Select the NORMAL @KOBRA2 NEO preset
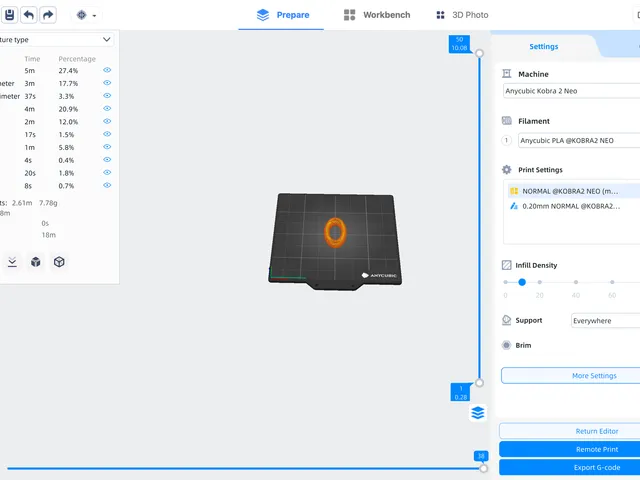640x480 pixels. [x=574, y=191]
